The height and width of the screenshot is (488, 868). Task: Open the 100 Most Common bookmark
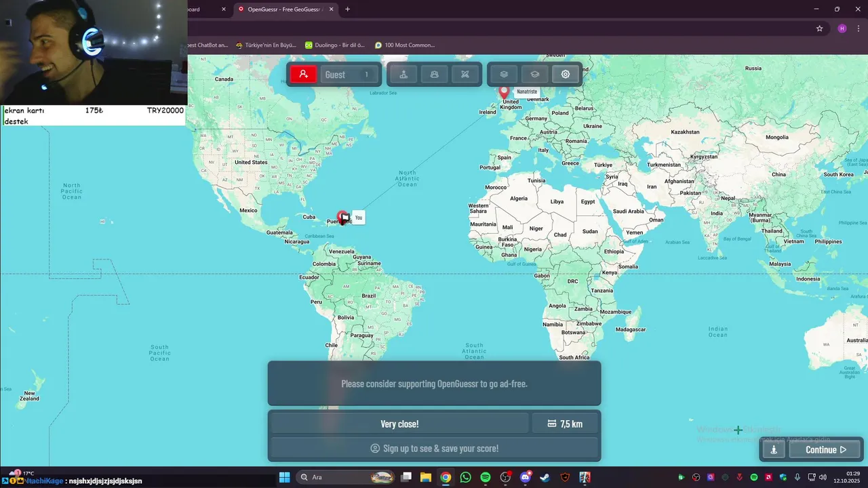pos(405,45)
